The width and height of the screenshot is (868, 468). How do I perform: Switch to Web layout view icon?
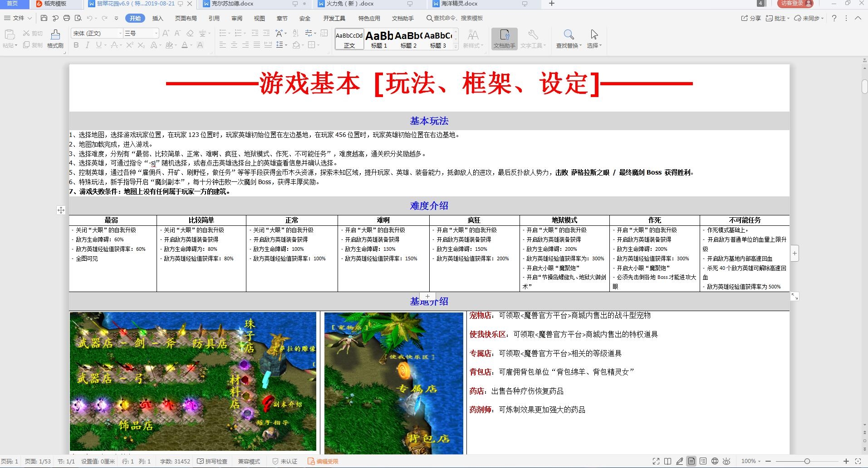(715, 461)
